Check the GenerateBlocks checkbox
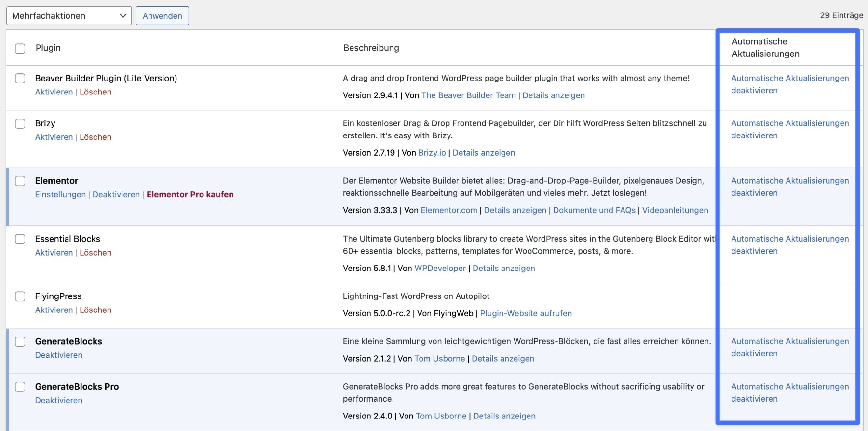Screen dimensions: 868x431 [x=20, y=342]
